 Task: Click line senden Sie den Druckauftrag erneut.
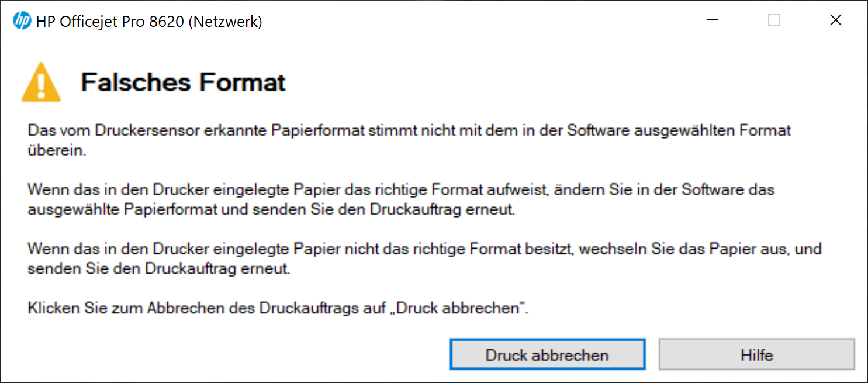159,269
